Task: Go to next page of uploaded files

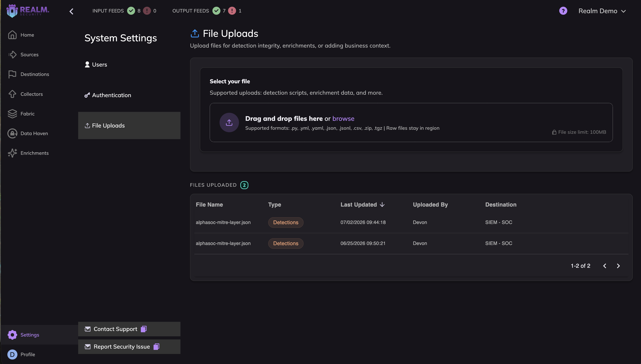Action: [618, 266]
